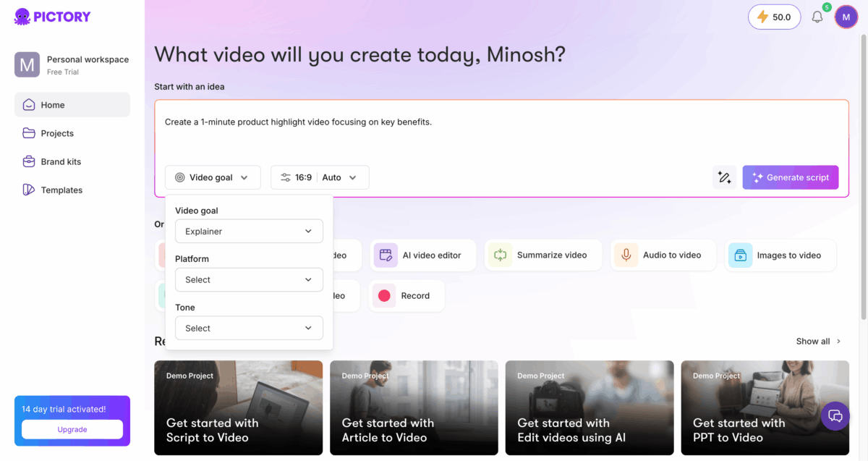The height and width of the screenshot is (461, 868).
Task: Choose Summarize video option
Action: pyautogui.click(x=543, y=255)
